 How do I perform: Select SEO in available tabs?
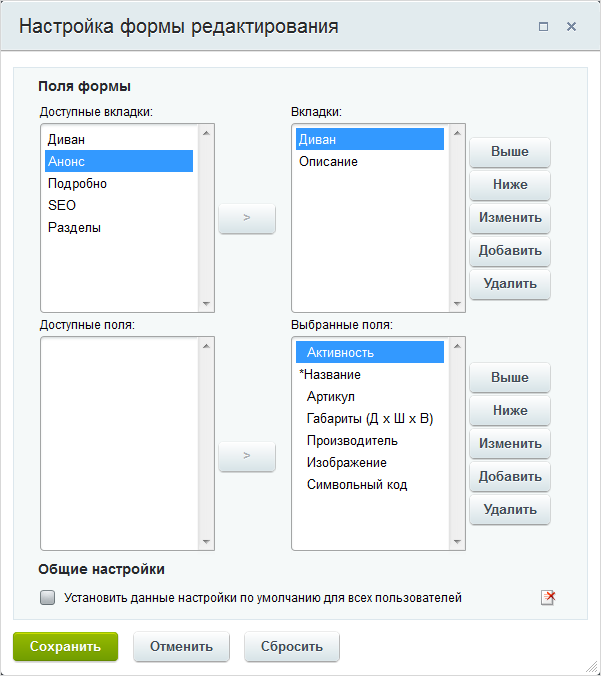point(119,205)
